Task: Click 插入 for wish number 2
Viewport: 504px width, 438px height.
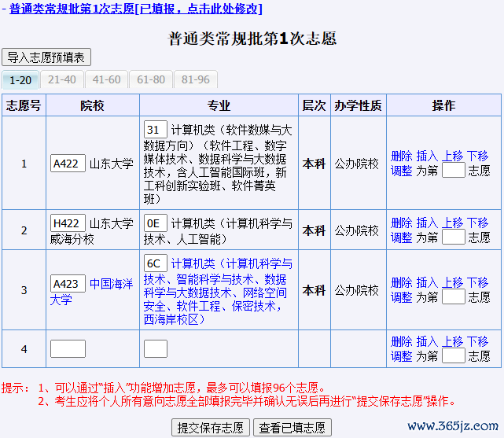Action: 427,223
